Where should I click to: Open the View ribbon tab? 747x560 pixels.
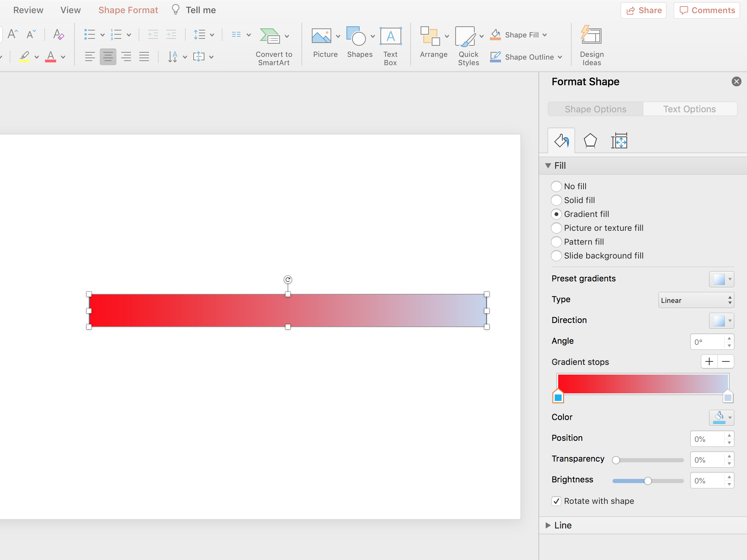click(x=70, y=10)
